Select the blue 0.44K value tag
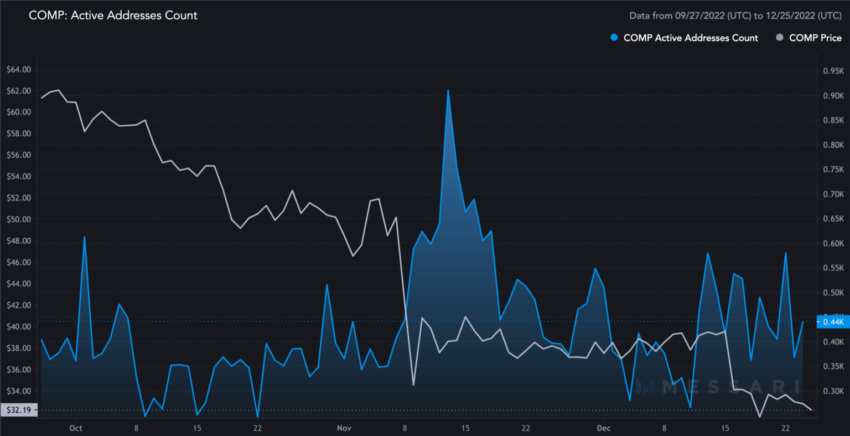 coord(830,322)
